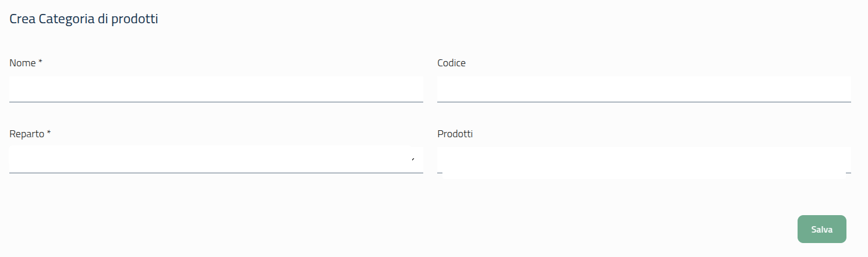Expand the department select under Reparto

pos(210,159)
